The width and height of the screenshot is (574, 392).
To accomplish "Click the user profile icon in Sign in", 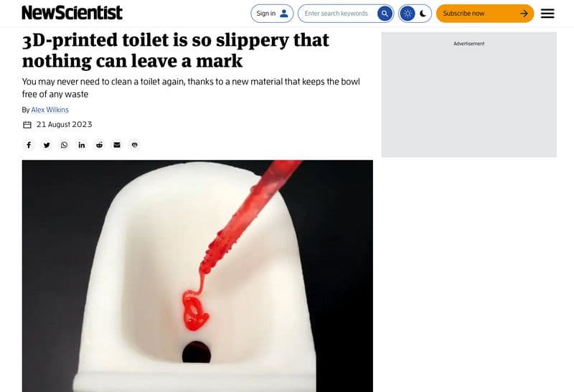I will (283, 14).
